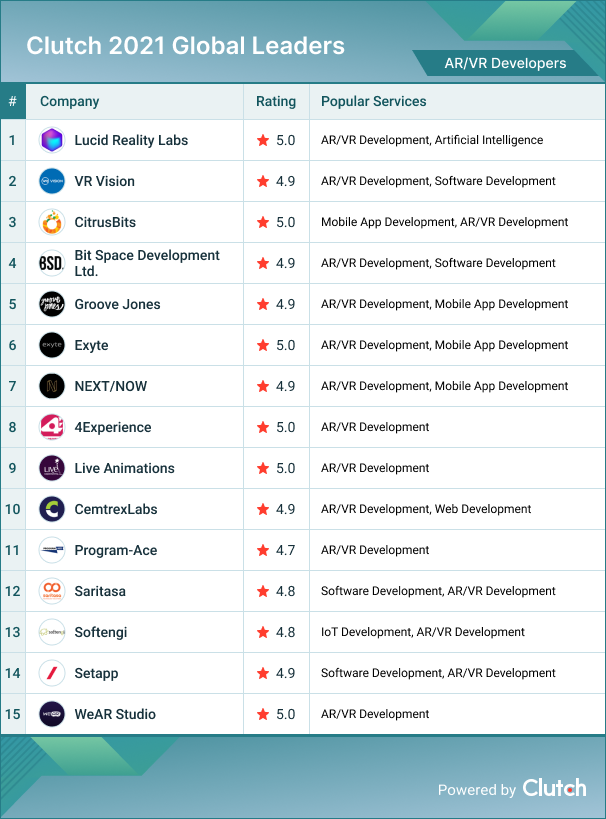Click the star icon in Exyte row
The height and width of the screenshot is (819, 606).
coord(263,345)
